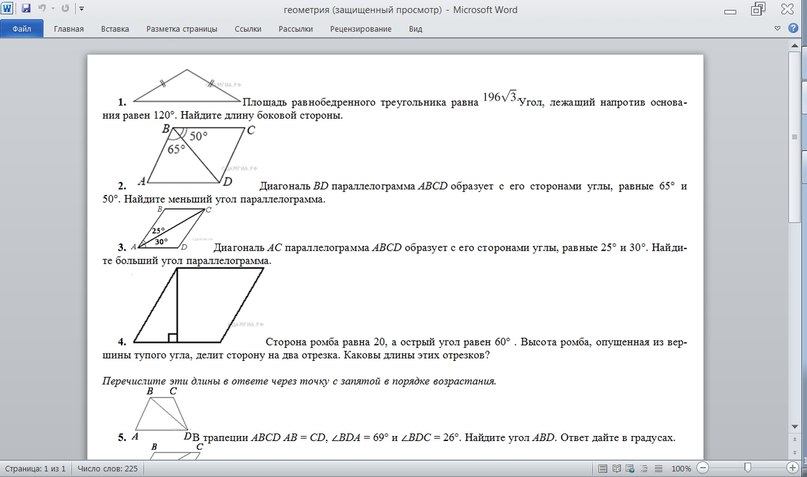The image size is (807, 477).
Task: Click the text 'Найдите угол ABD'
Action: 510,438
